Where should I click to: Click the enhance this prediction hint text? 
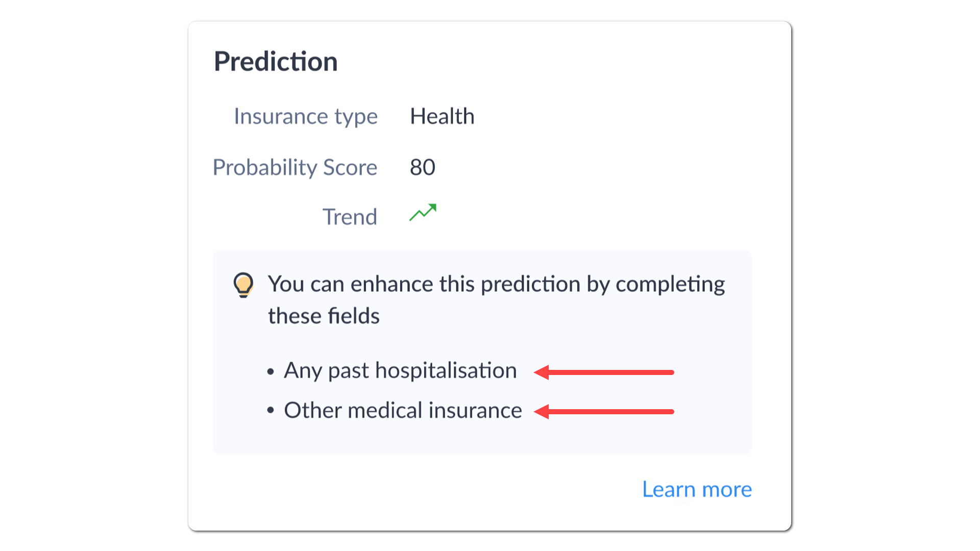click(x=496, y=284)
